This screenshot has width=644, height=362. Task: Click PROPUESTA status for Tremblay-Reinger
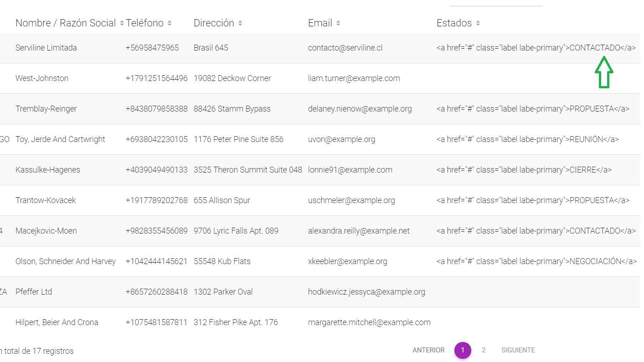[x=533, y=109]
